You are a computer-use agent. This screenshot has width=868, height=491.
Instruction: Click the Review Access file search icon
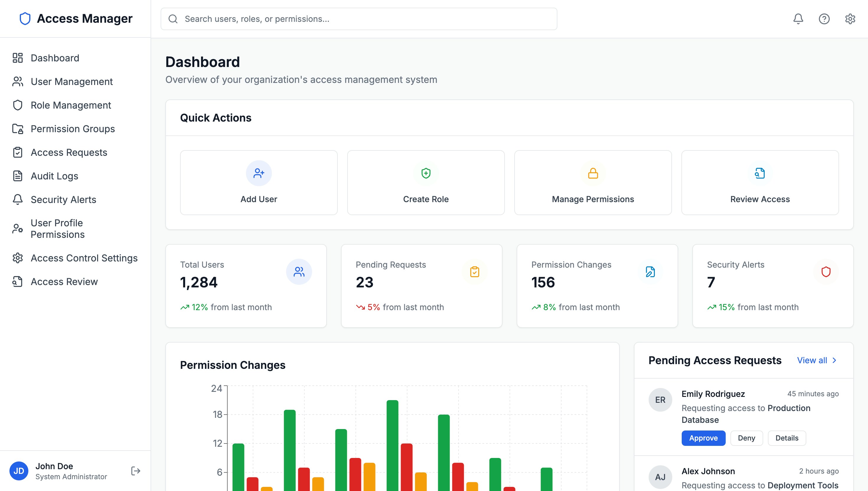click(x=760, y=173)
